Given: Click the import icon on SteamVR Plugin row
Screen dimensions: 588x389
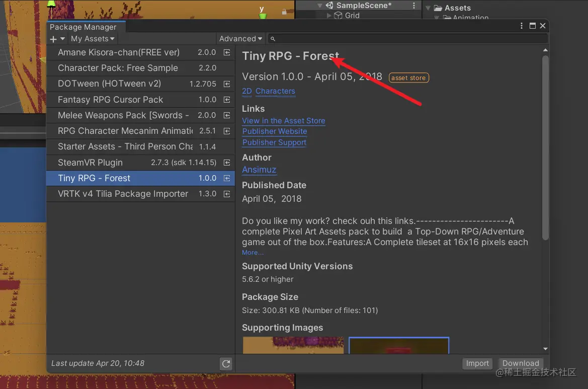Looking at the screenshot, I should click(227, 163).
